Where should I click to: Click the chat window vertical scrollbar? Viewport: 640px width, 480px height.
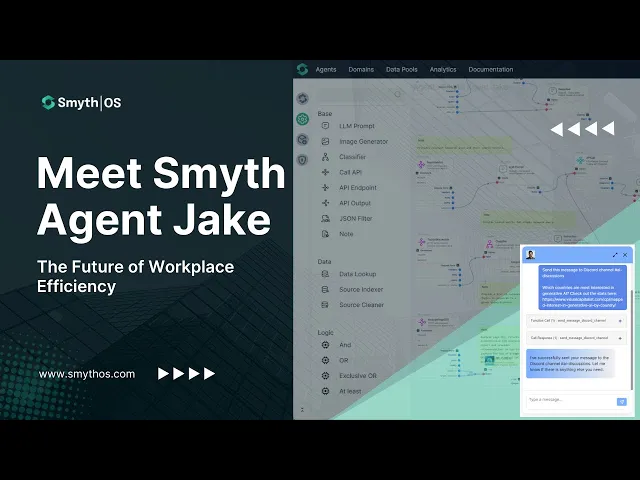click(632, 340)
